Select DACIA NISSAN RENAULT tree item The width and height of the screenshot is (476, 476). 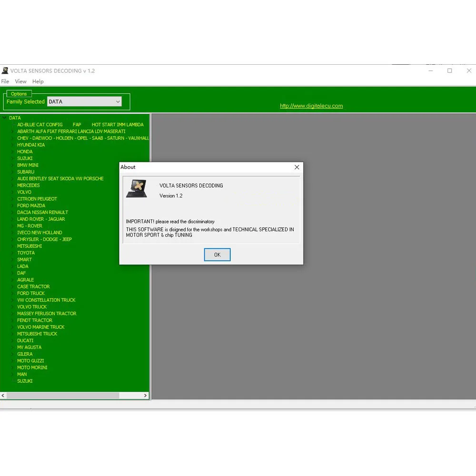42,212
